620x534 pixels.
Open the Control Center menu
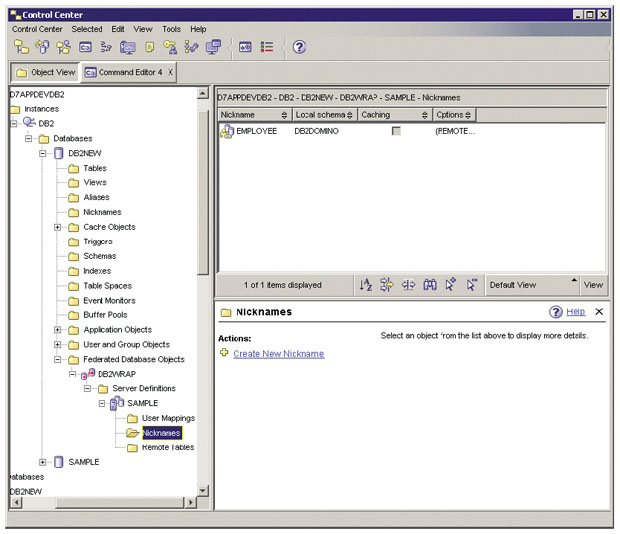pos(37,29)
